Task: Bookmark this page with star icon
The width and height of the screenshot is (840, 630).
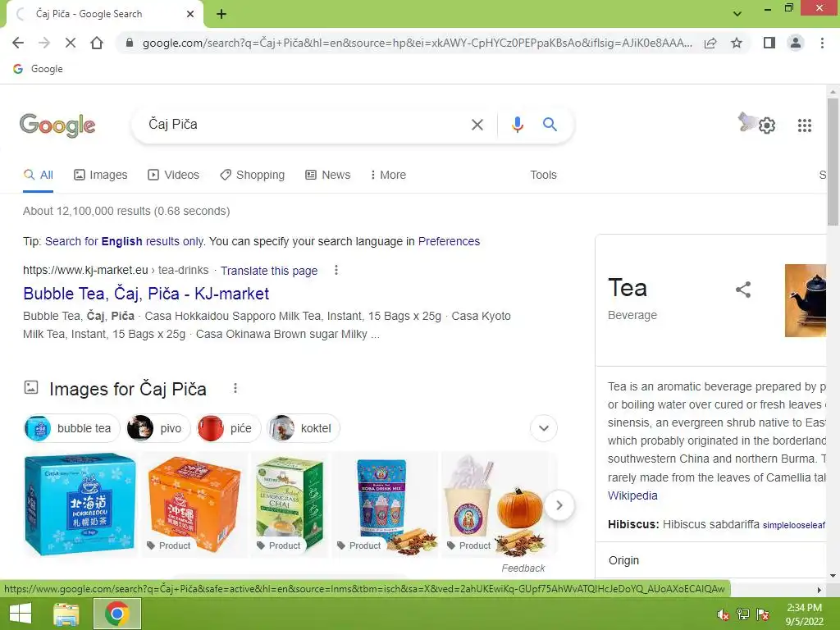Action: [x=737, y=43]
